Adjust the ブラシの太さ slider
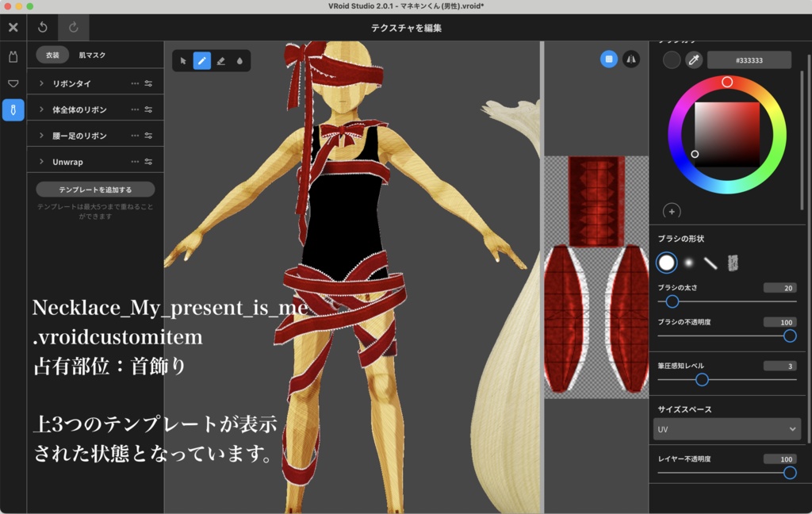 point(672,301)
